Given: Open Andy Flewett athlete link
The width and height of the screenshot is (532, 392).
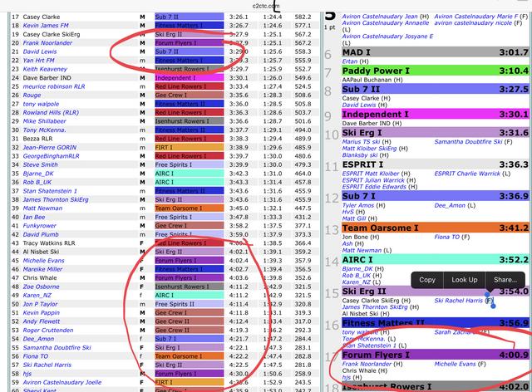Looking at the screenshot, I should point(42,321).
